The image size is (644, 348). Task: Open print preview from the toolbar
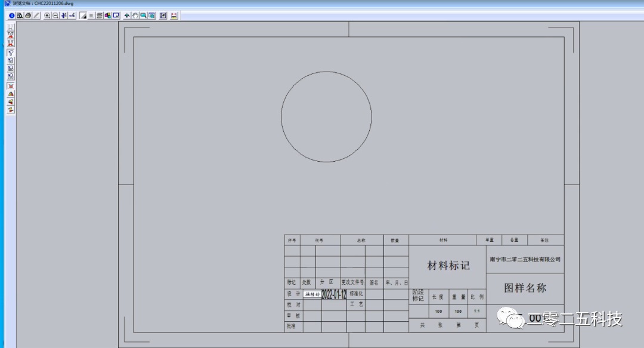(20, 16)
